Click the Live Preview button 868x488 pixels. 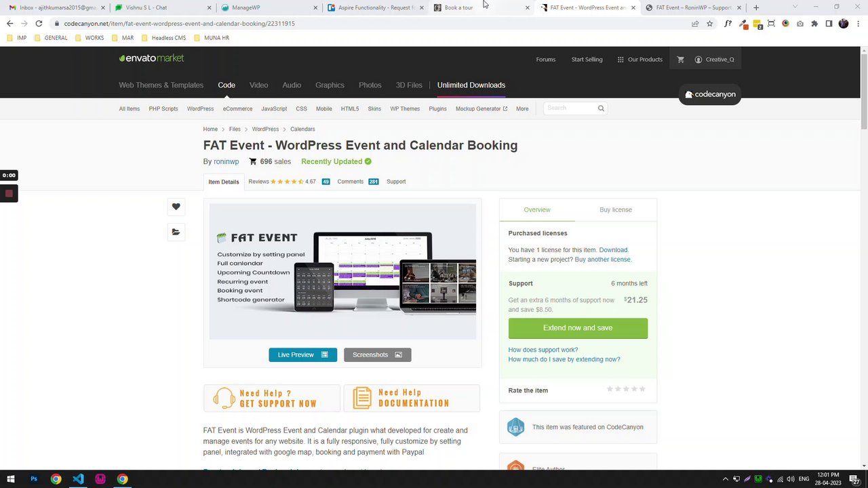pos(302,354)
